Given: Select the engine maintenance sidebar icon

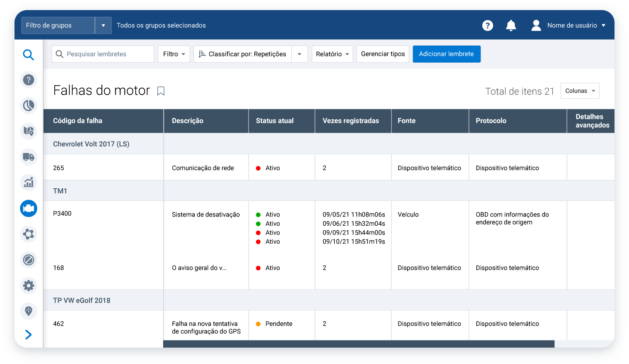Looking at the screenshot, I should pyautogui.click(x=29, y=208).
